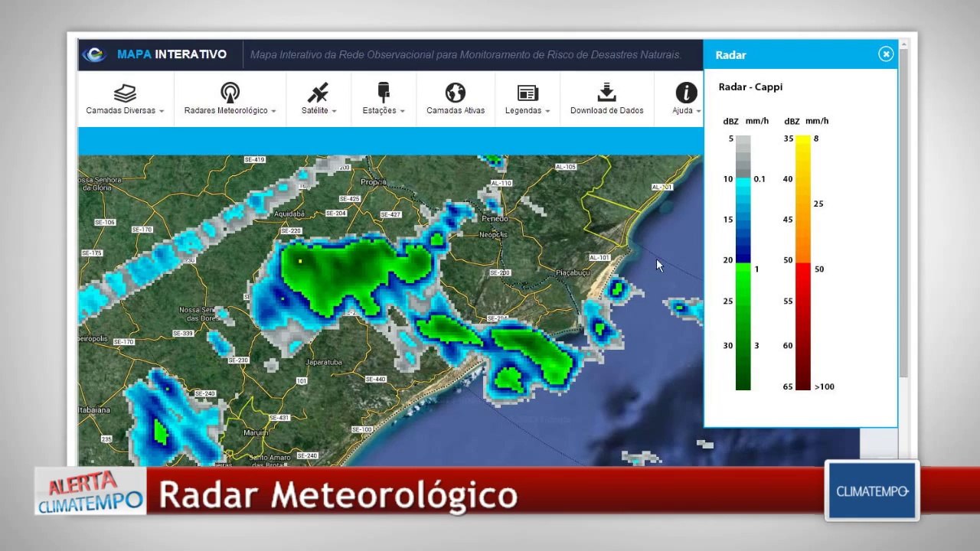
Task: Click the SE-431 road label on map
Action: pyautogui.click(x=279, y=418)
